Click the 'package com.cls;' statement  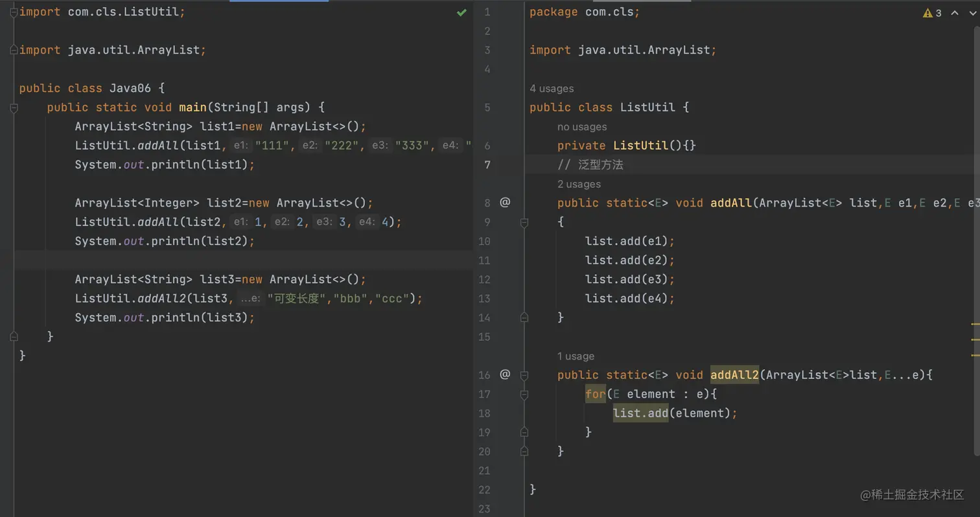pos(585,12)
